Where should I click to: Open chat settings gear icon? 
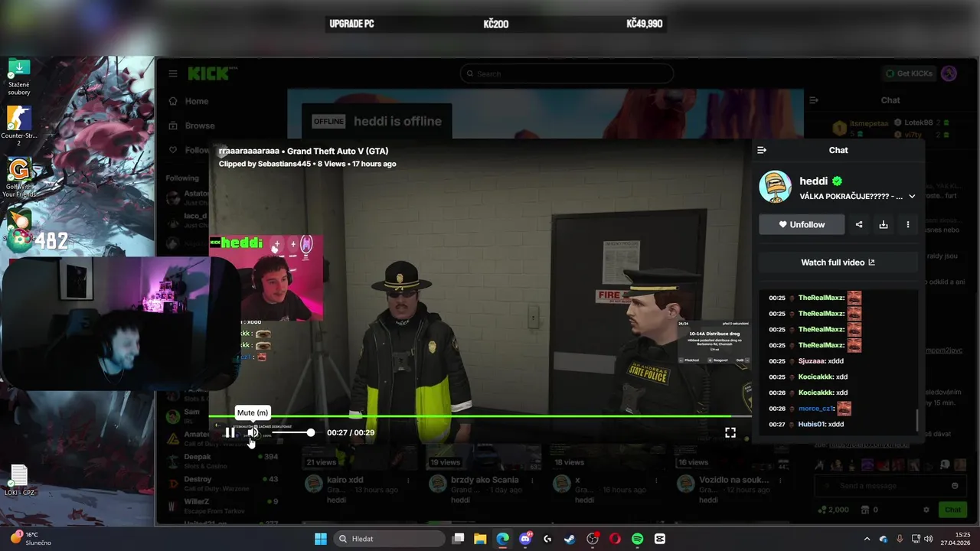coord(926,510)
